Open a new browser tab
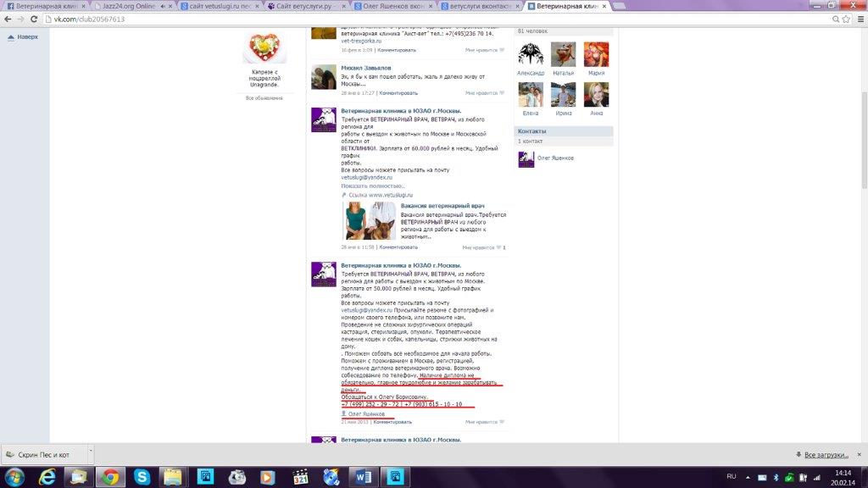This screenshot has height=488, width=868. (620, 6)
